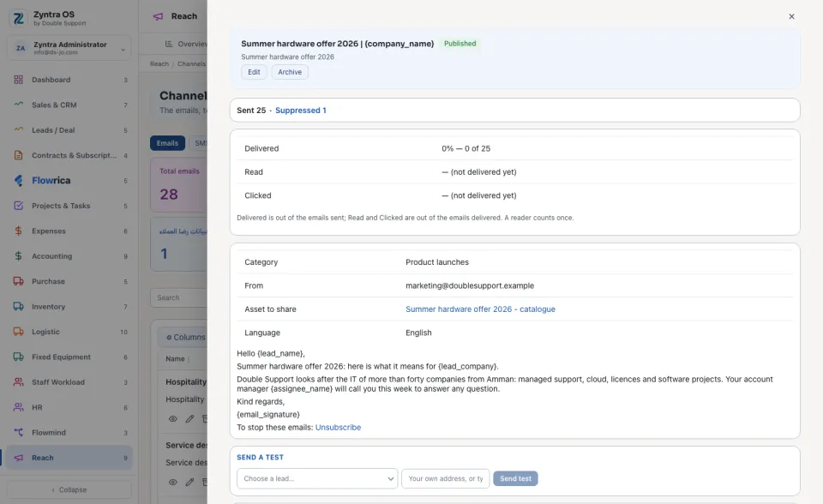Collapse the sidebar

click(x=69, y=489)
